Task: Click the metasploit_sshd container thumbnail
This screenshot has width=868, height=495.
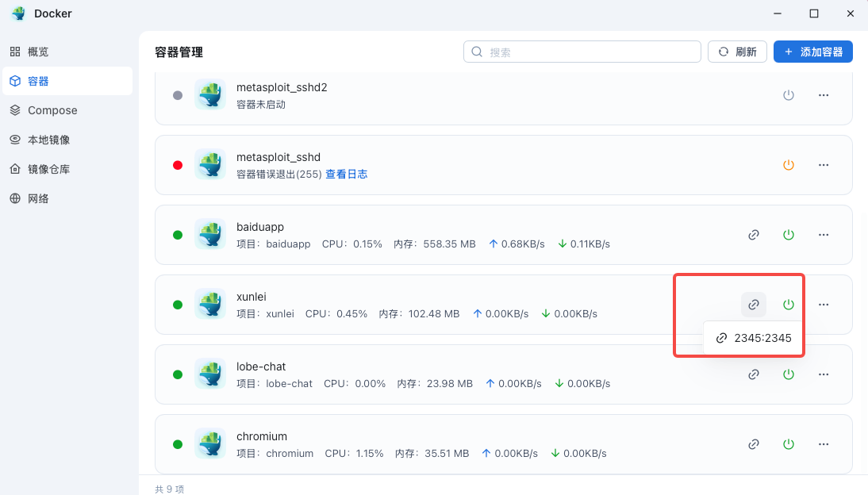Action: (210, 164)
